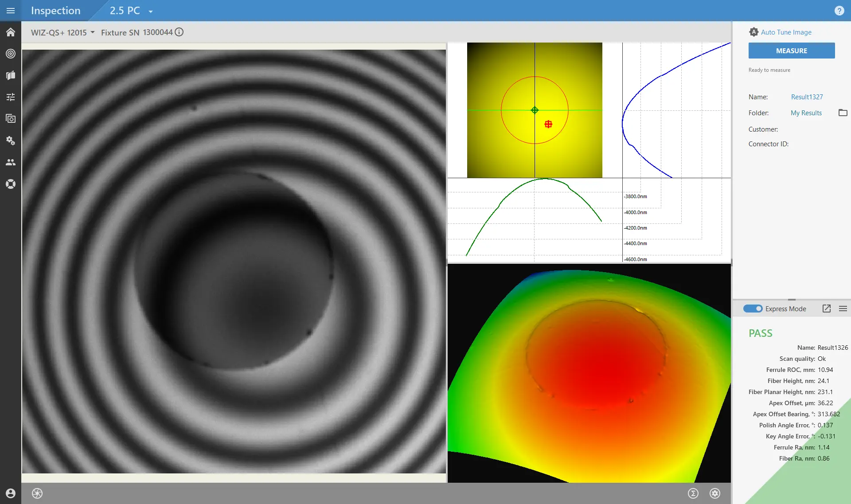851x504 pixels.
Task: Browse folder icon next to My Results
Action: coord(843,113)
